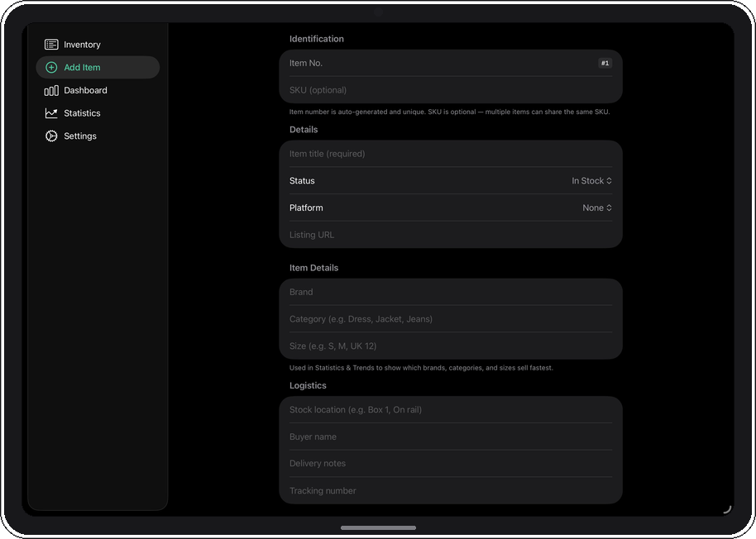Open Settings page
Image resolution: width=756 pixels, height=539 pixels.
(x=98, y=136)
